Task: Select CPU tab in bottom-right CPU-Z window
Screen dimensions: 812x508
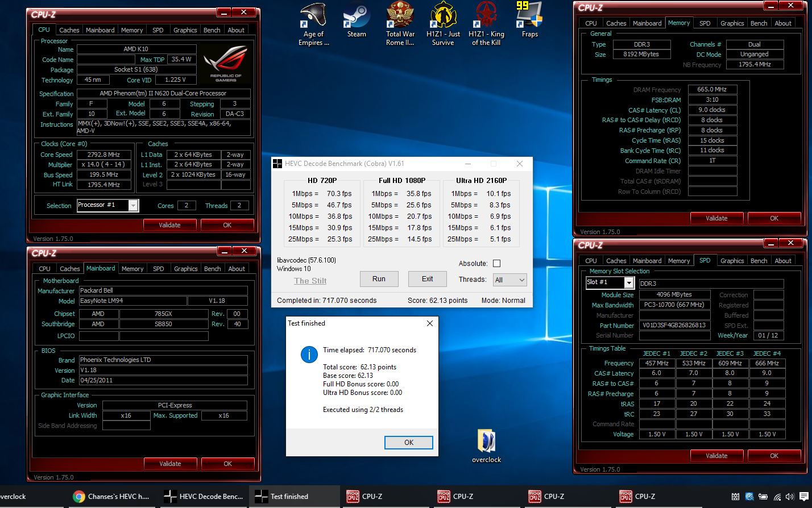Action: pyautogui.click(x=591, y=261)
